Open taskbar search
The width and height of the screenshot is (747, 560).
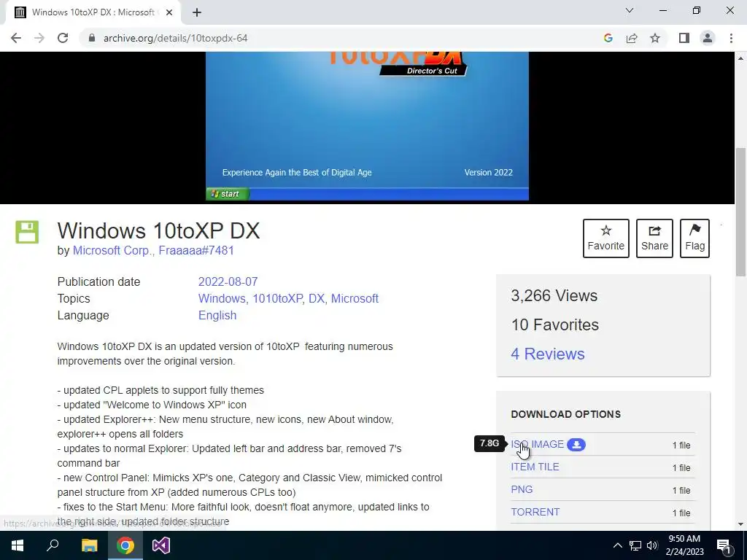[53, 545]
